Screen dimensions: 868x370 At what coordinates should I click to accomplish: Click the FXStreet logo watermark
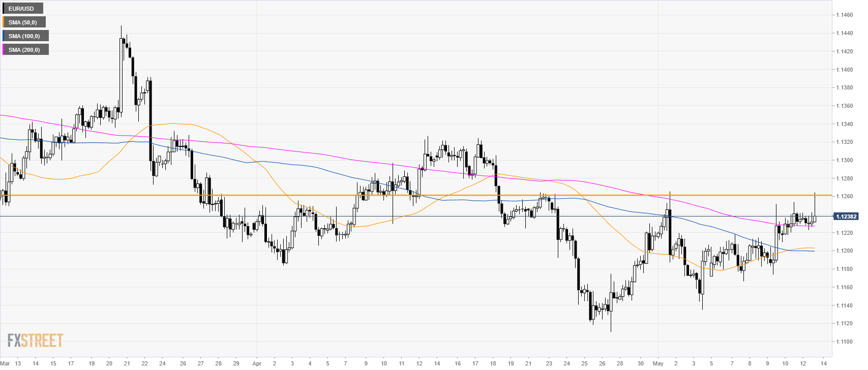point(35,340)
